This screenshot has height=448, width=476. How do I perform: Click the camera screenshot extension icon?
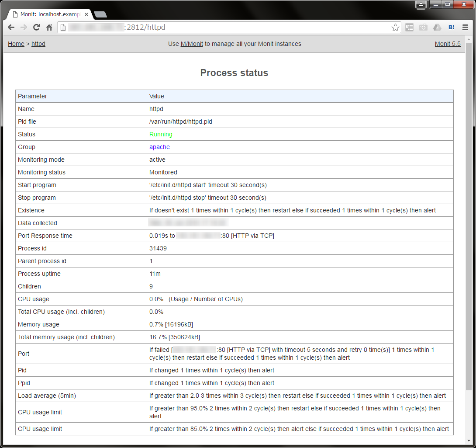coord(423,28)
